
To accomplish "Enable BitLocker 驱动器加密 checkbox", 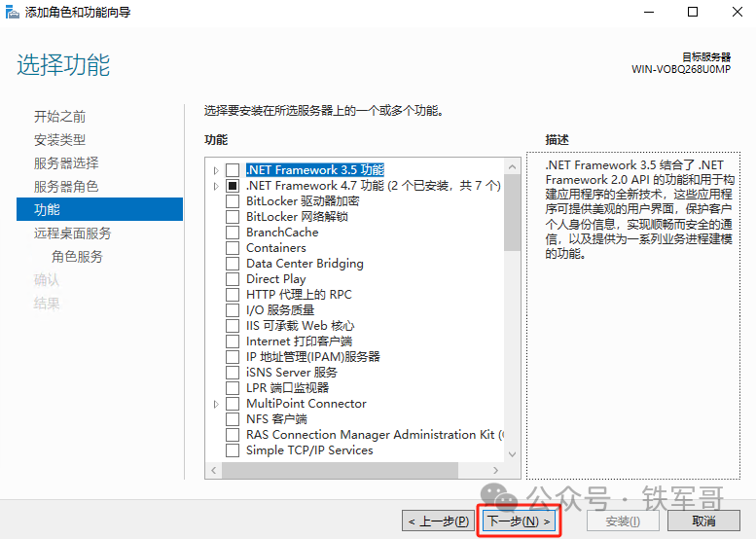I will click(x=233, y=201).
